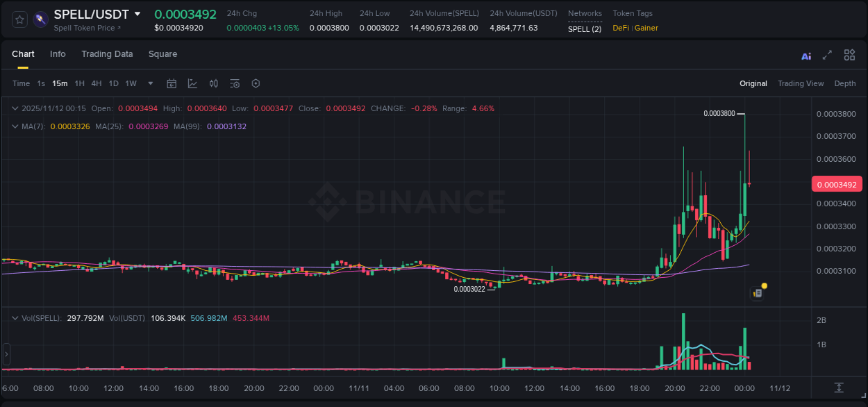Switch to the Trading Data tab
Screen dimensions: 868x407
[x=107, y=53]
